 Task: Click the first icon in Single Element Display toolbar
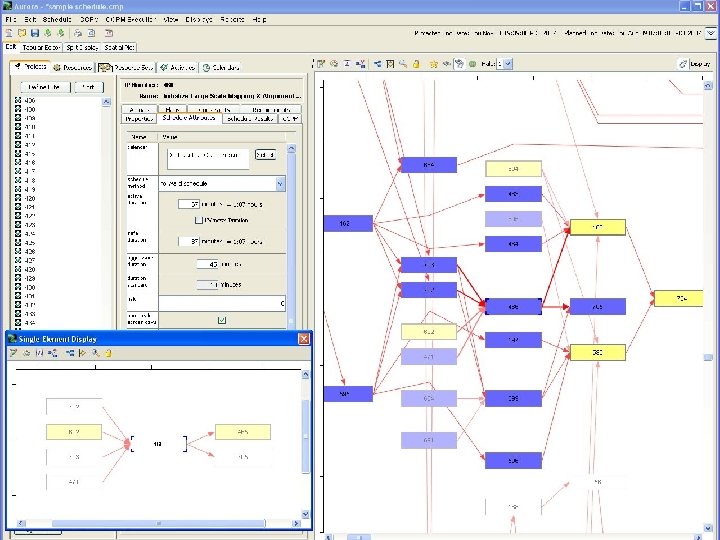[x=13, y=353]
